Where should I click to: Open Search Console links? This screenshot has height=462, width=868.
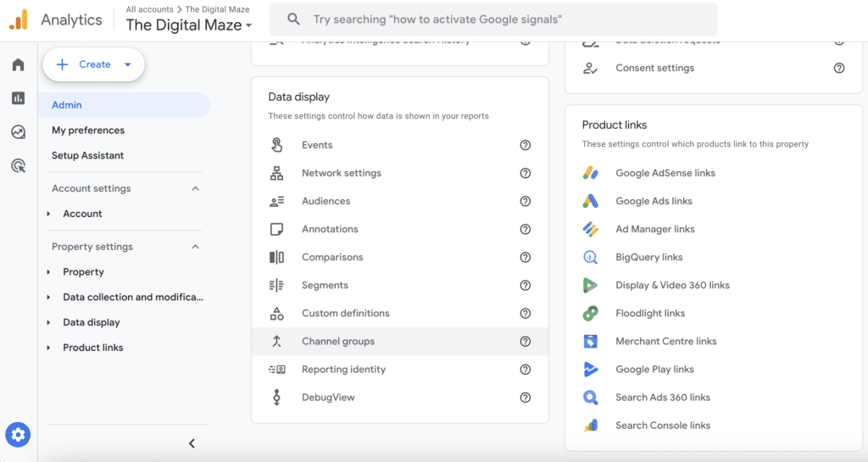click(663, 426)
